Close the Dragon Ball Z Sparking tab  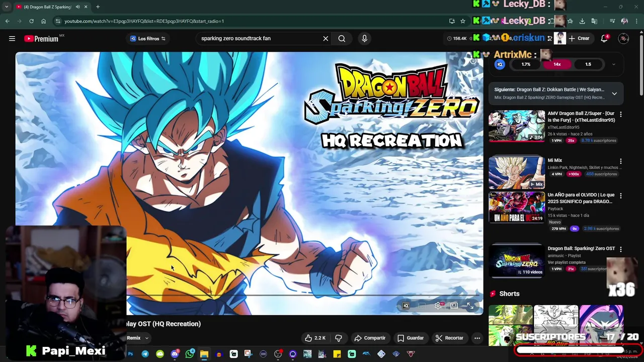click(x=86, y=7)
